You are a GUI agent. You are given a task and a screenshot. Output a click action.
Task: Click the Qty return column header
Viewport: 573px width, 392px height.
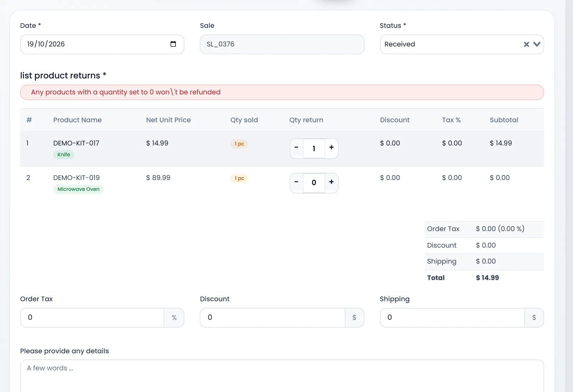pyautogui.click(x=306, y=120)
